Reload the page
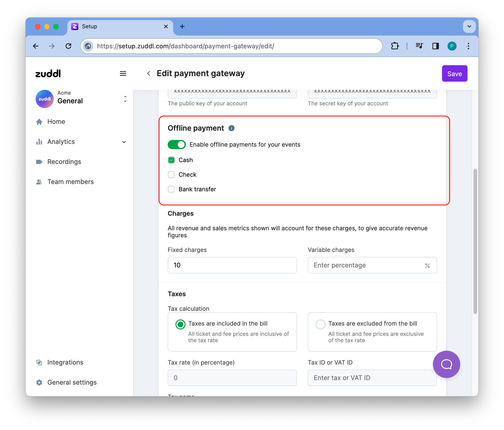The width and height of the screenshot is (504, 430). [68, 46]
